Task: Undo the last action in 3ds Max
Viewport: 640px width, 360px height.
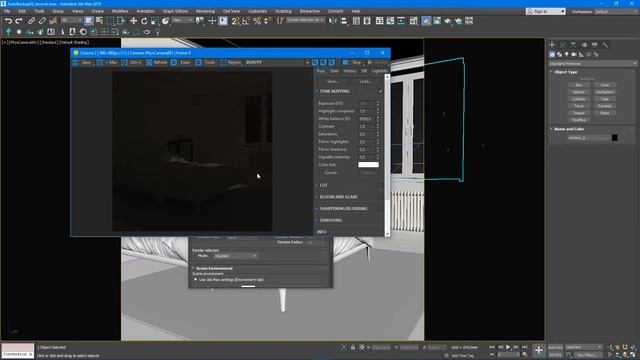Action: tap(8, 21)
